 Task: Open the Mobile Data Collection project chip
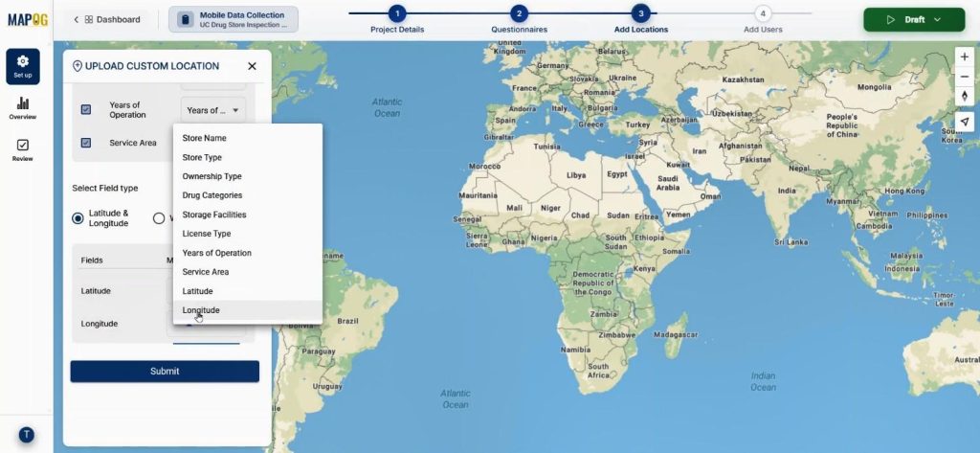tap(234, 19)
